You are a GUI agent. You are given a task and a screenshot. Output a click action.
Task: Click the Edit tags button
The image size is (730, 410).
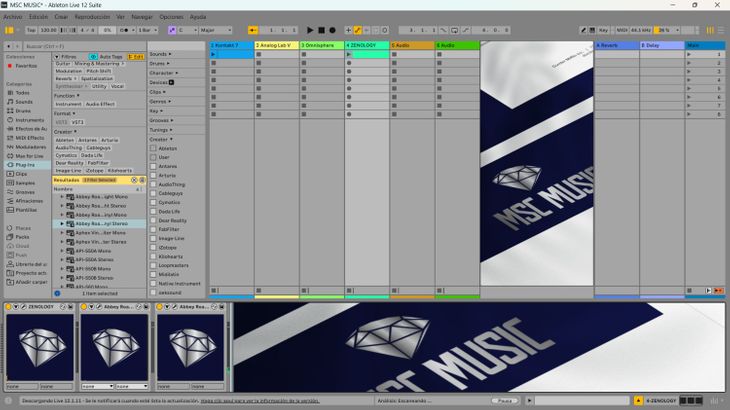136,57
